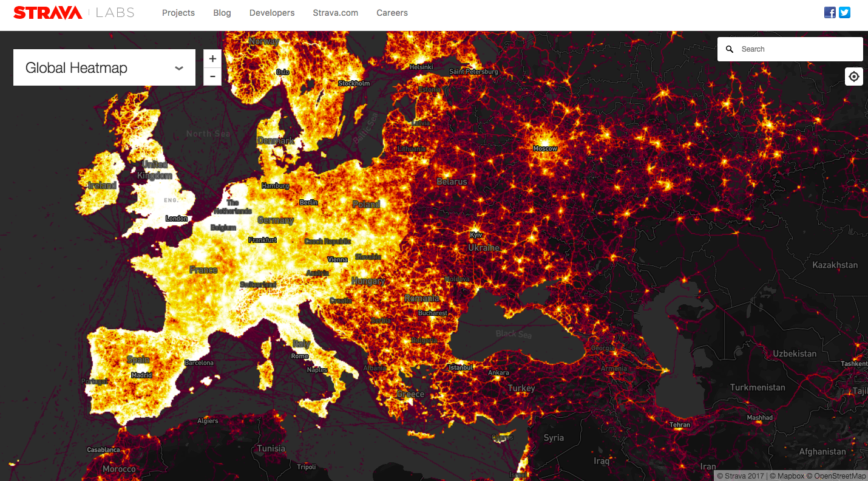Open the Twitter page icon
The image size is (868, 481).
(x=844, y=12)
